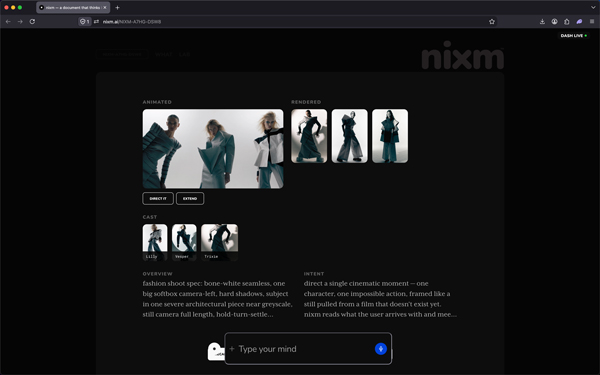Open the browser extensions icon
Viewport: 600px width, 375px height.
[567, 21]
